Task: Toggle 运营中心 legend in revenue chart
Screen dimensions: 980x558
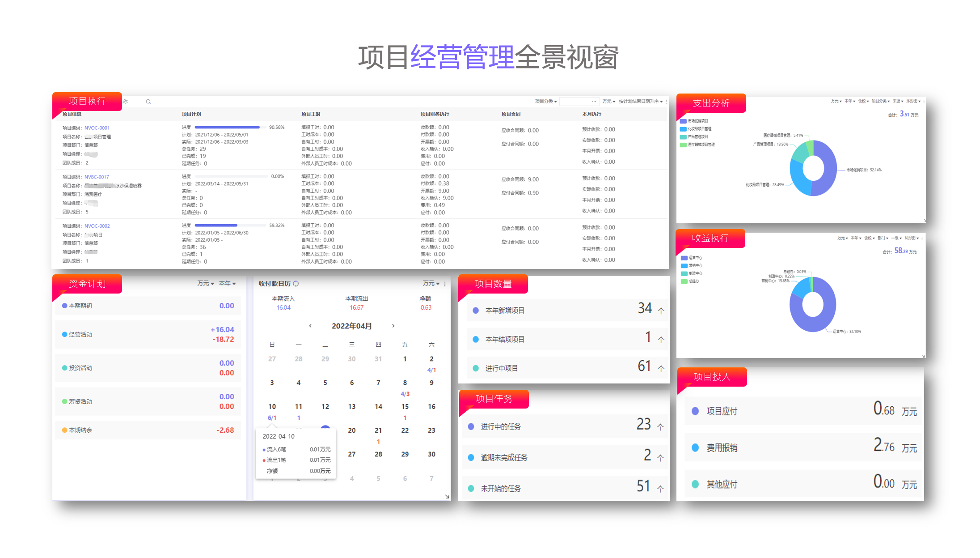Action: click(x=692, y=258)
